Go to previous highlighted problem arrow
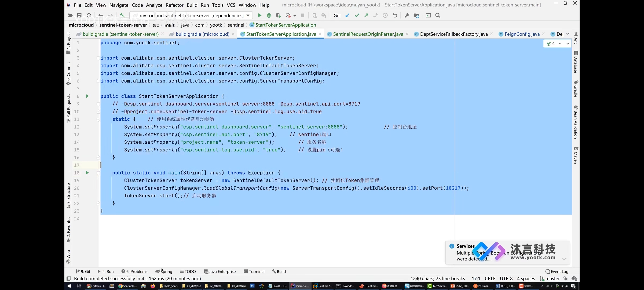Screen dimensions: 644x290 pos(560,44)
